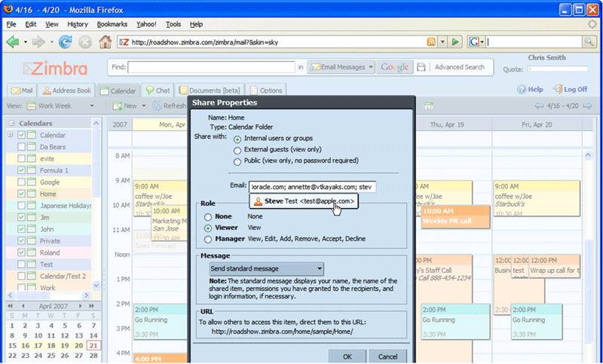Click the calendar icon right of Share dialog
Viewport: 603px width, 364px height.
click(429, 106)
